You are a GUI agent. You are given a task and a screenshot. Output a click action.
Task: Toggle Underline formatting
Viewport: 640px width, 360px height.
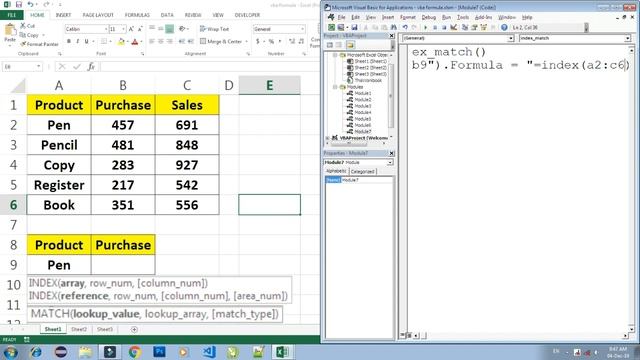coord(87,41)
